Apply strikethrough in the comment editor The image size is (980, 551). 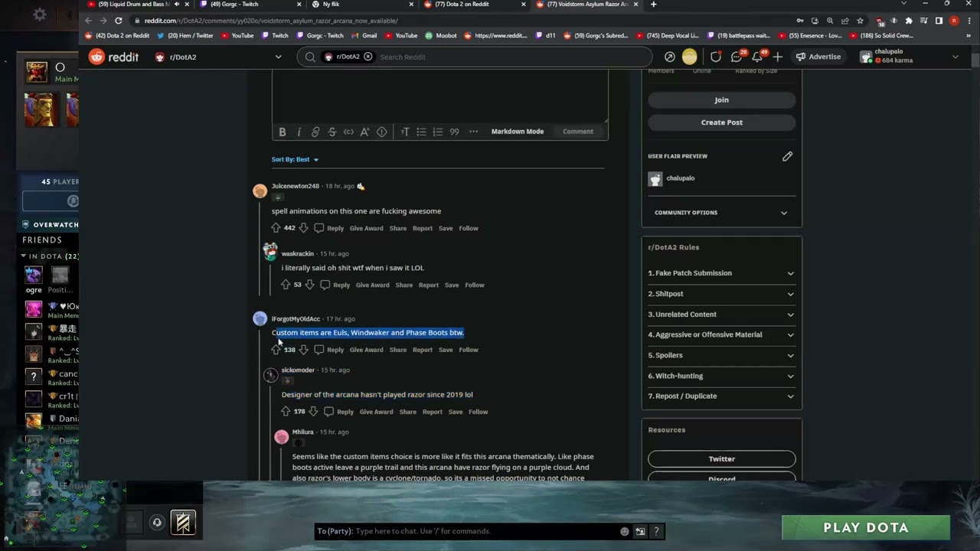(332, 132)
